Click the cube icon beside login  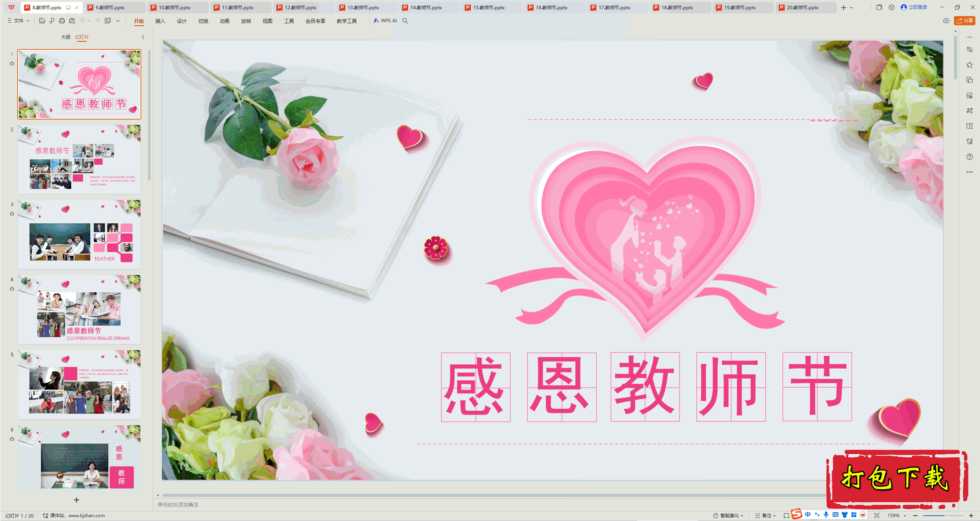pos(892,7)
